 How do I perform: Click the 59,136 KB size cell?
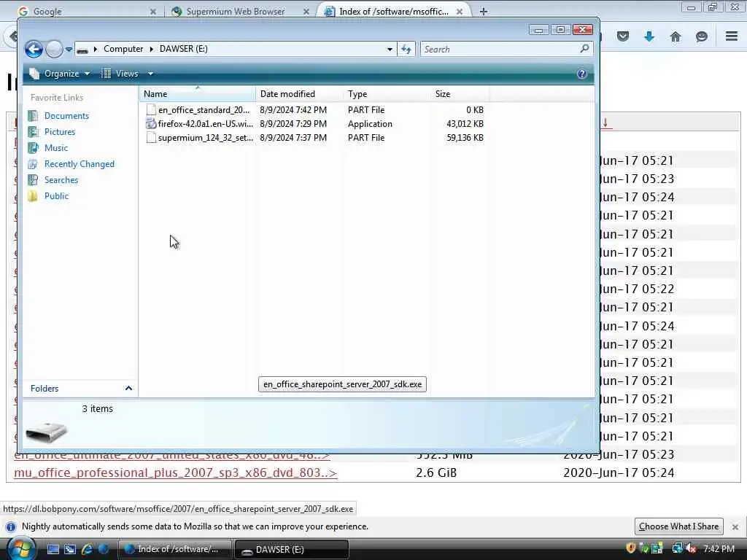tap(465, 138)
